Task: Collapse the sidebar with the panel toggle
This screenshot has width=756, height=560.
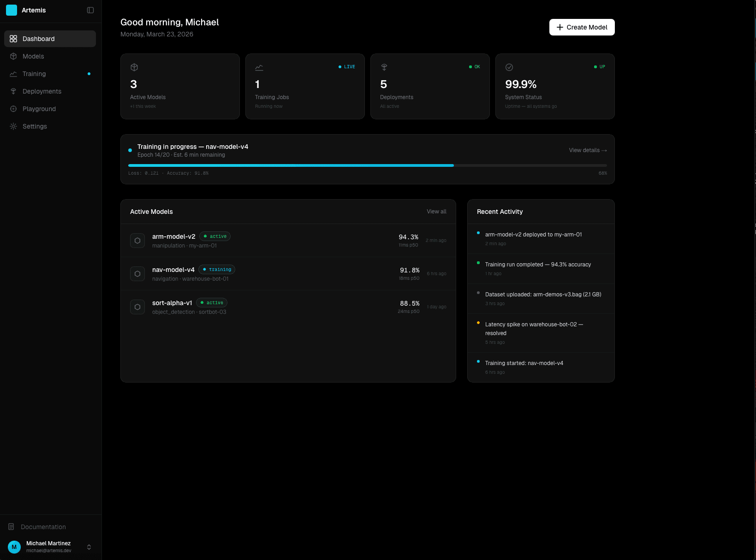Action: 90,10
